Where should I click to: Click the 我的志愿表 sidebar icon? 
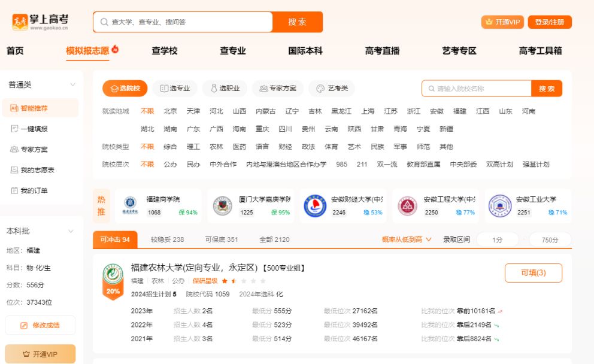click(14, 169)
